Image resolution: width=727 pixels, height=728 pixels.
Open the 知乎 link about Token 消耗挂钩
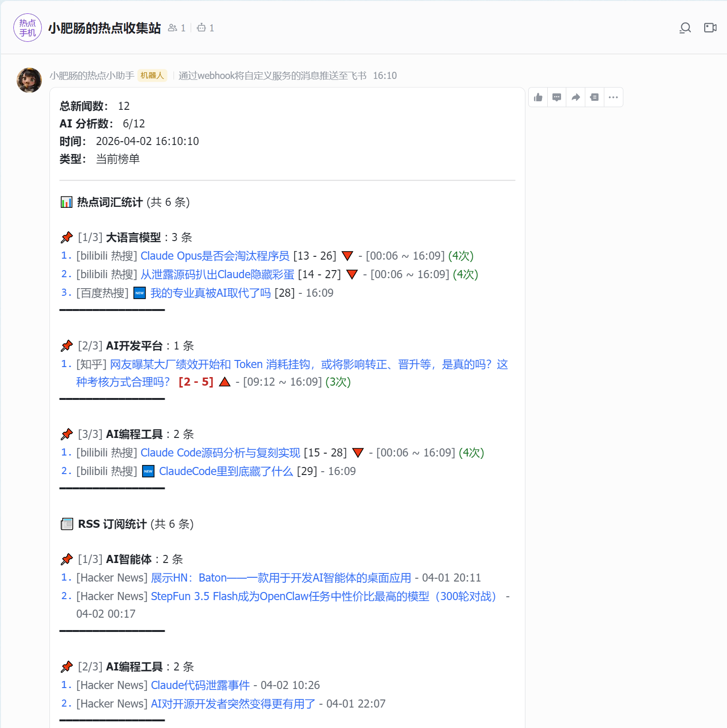(292, 373)
